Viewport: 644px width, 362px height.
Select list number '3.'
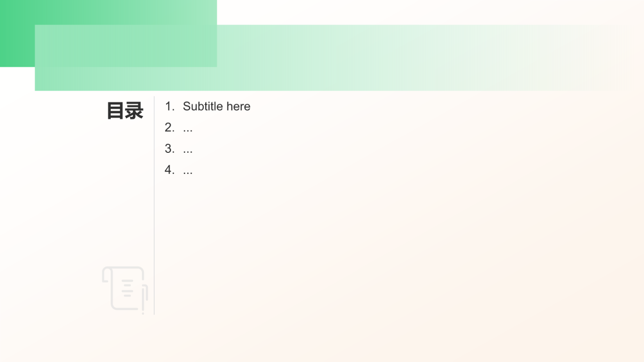point(170,148)
